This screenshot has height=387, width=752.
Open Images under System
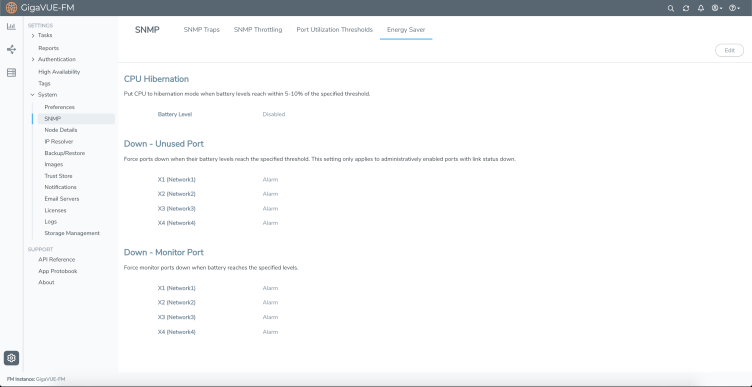click(54, 164)
